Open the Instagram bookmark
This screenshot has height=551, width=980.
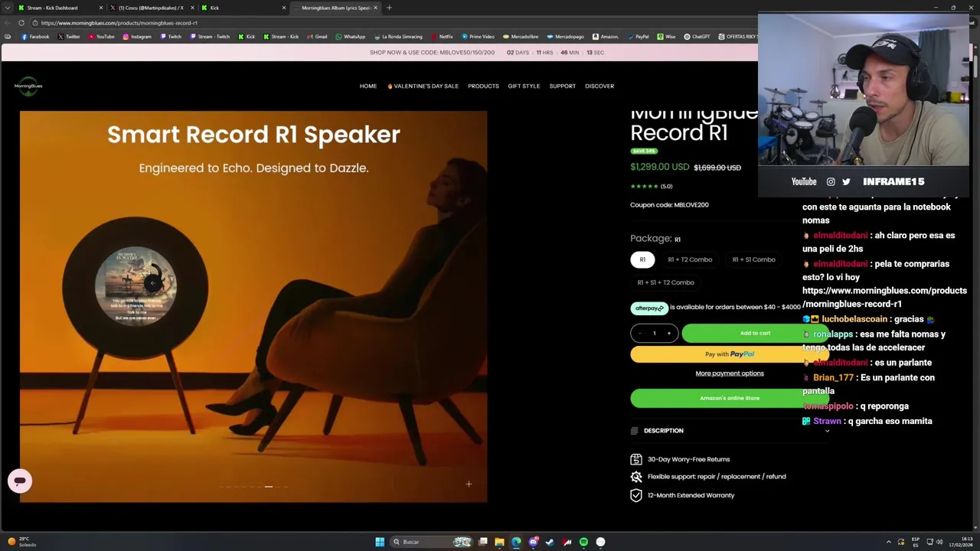coord(137,37)
